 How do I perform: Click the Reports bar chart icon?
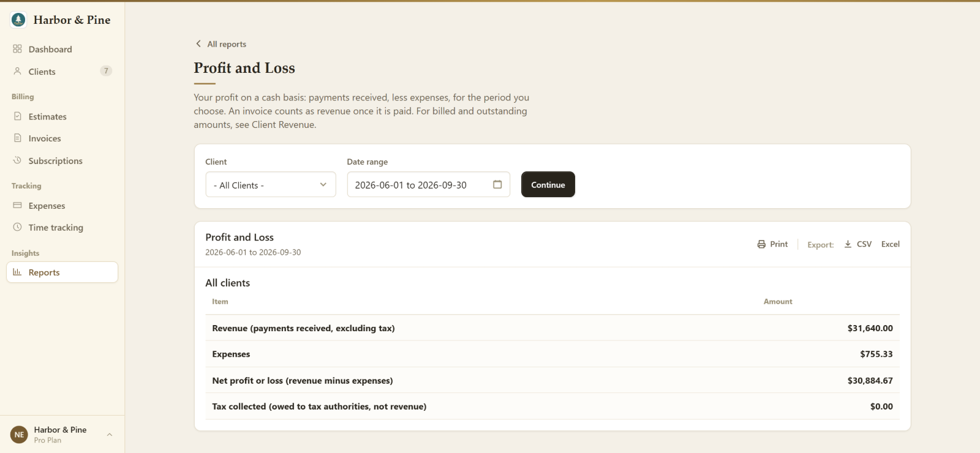coord(17,272)
